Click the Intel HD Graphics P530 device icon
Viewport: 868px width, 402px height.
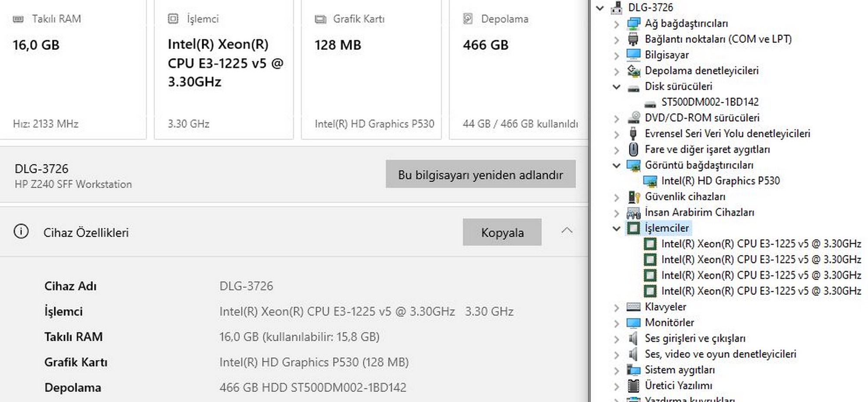(x=650, y=181)
